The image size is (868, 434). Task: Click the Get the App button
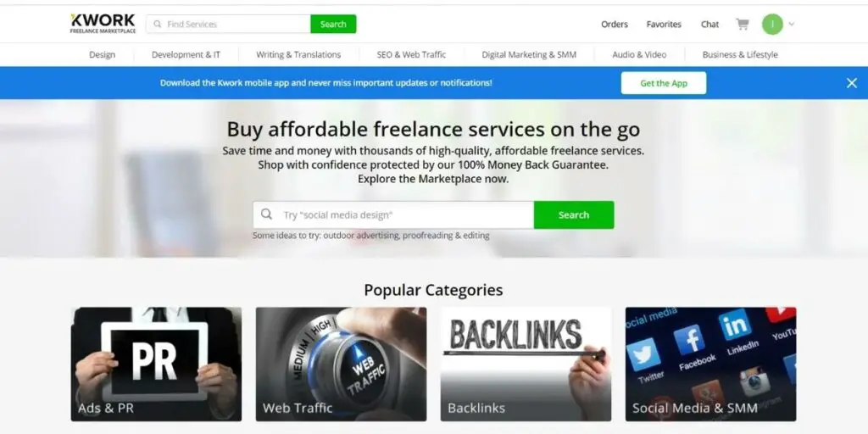click(x=664, y=83)
